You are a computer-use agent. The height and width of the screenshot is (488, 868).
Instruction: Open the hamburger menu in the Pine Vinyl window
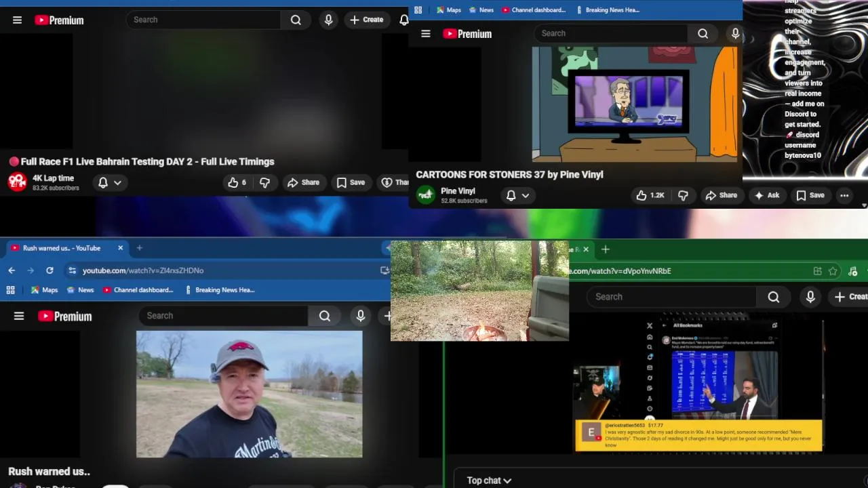[x=426, y=33]
